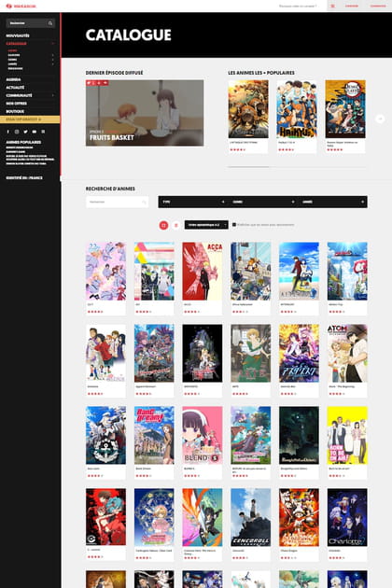Image resolution: width=392 pixels, height=588 pixels.
Task: Click the yellow free VIP trial button
Action: (30, 119)
